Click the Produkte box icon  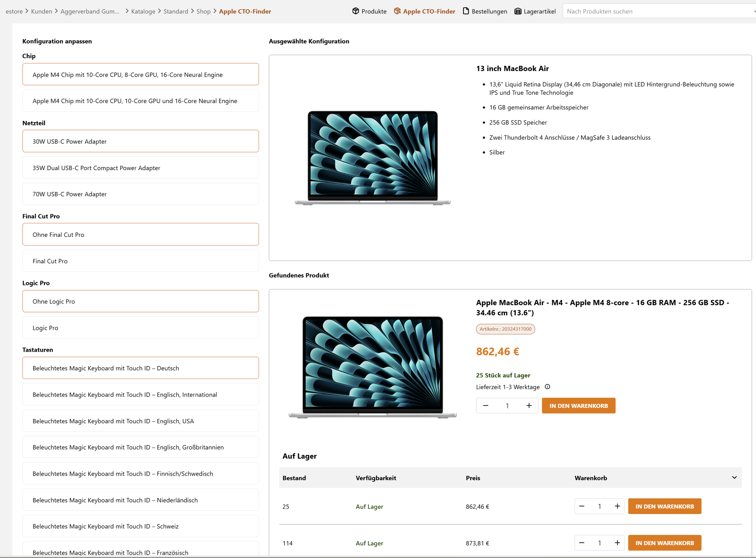pos(355,11)
